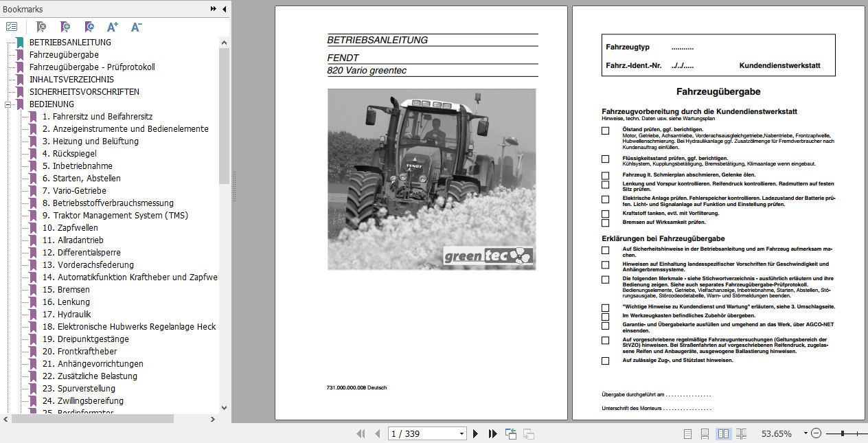Tick the 'Flüssigkeitsstand prüfen' checkbox
868x443 pixels.
pos(605,159)
